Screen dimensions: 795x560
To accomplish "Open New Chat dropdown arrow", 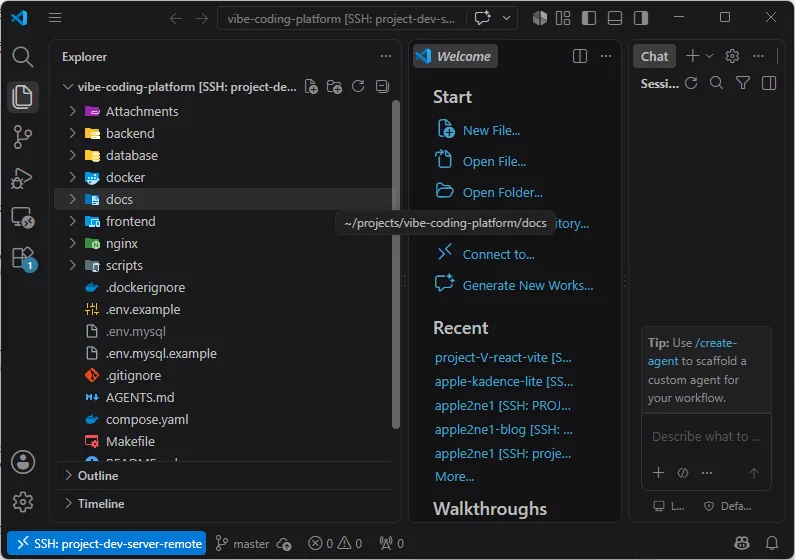I will pos(709,56).
